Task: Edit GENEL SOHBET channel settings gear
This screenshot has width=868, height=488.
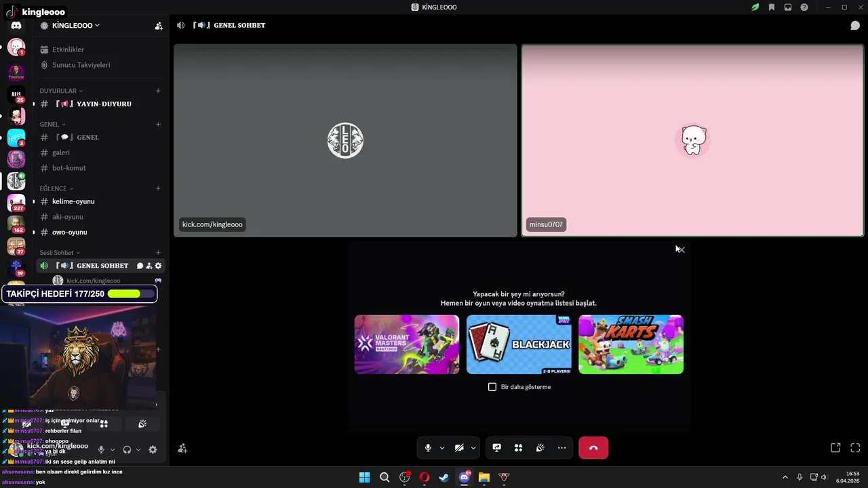Action: click(x=159, y=266)
